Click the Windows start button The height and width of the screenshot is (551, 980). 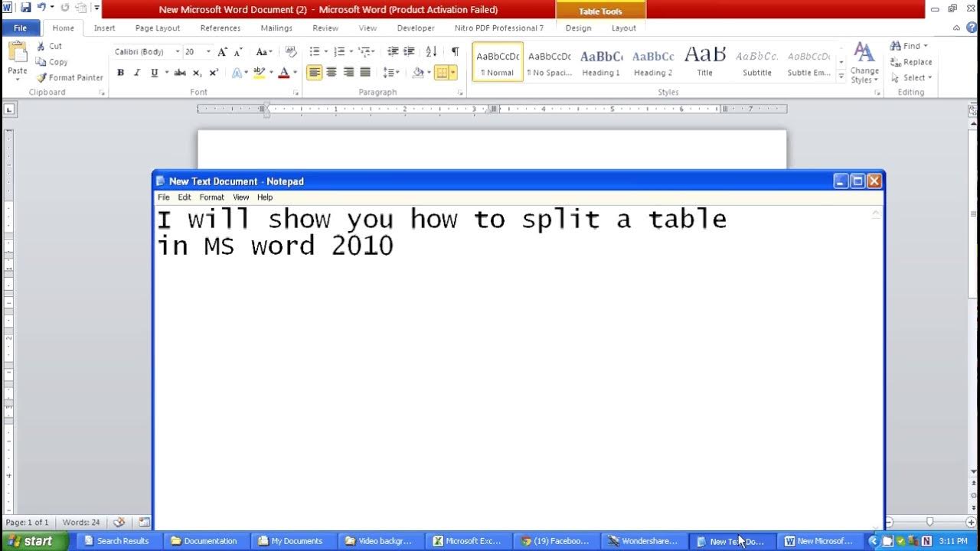coord(34,541)
